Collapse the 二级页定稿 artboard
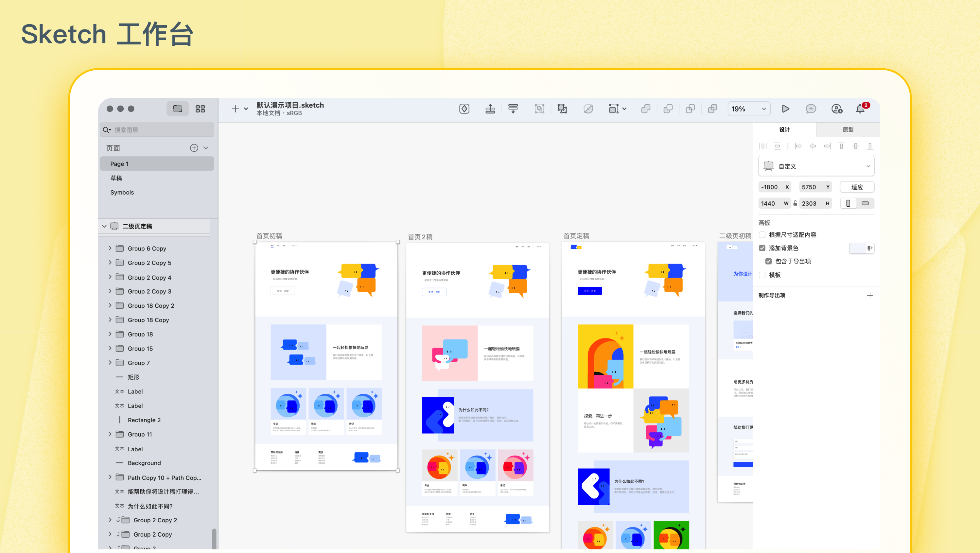Screen dimensions: 980x553 coord(104,226)
